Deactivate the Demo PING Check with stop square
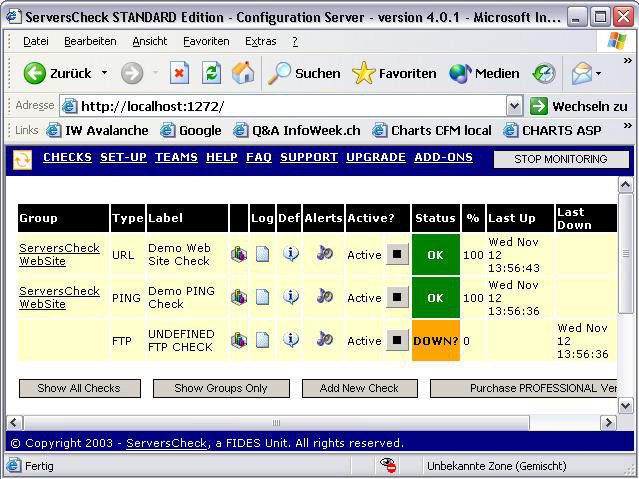The height and width of the screenshot is (479, 639). pyautogui.click(x=397, y=297)
